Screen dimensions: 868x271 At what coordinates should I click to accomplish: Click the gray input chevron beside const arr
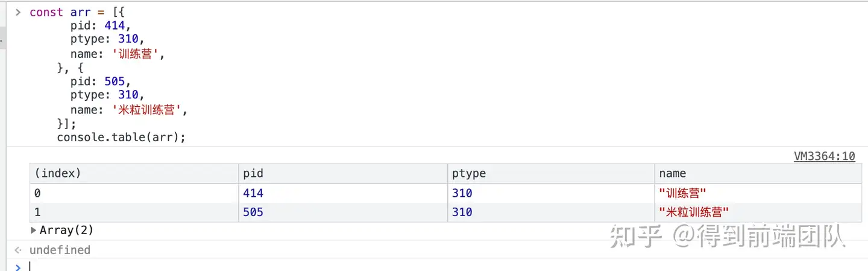tap(18, 12)
